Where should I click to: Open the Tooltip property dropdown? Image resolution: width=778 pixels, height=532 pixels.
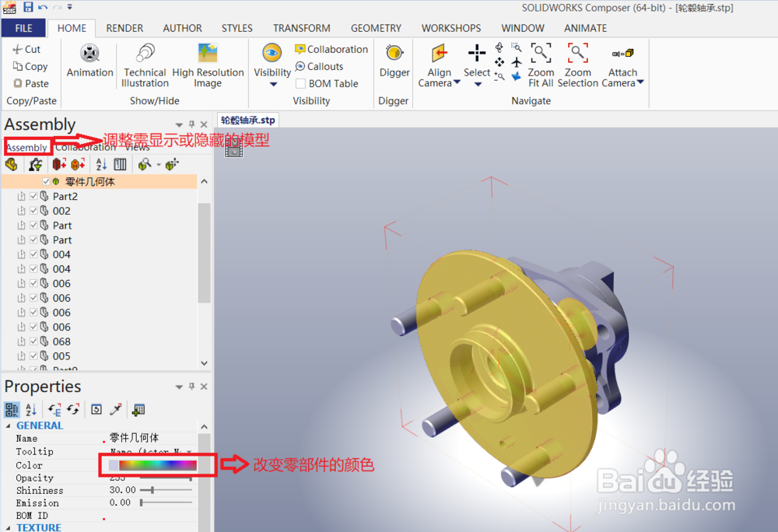pyautogui.click(x=189, y=452)
